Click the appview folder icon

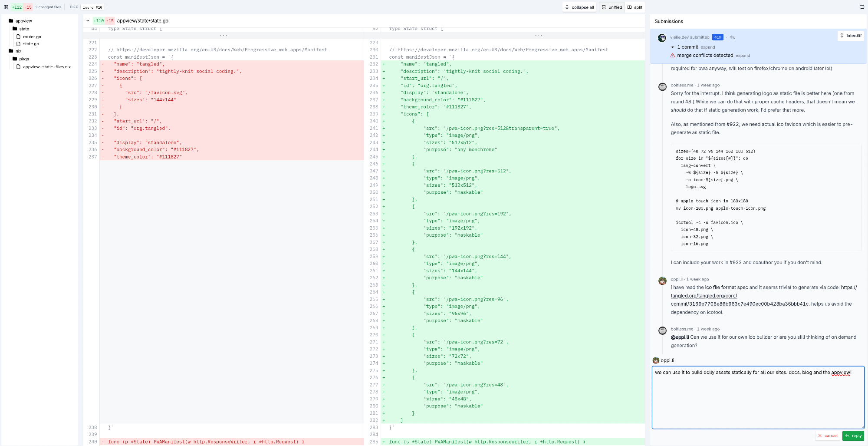tap(11, 21)
